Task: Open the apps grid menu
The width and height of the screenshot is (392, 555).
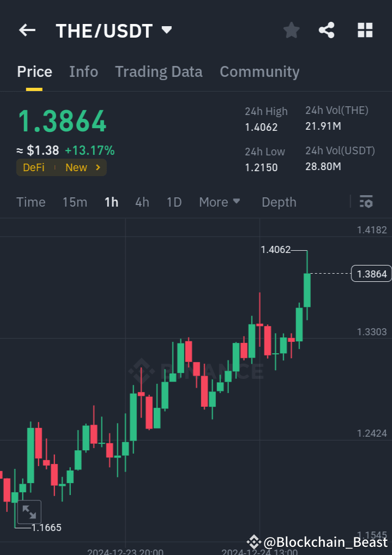Action: (364, 30)
